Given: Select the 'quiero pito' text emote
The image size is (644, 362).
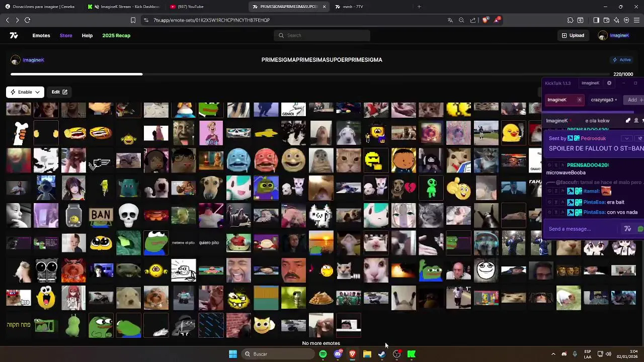Looking at the screenshot, I should [x=209, y=243].
